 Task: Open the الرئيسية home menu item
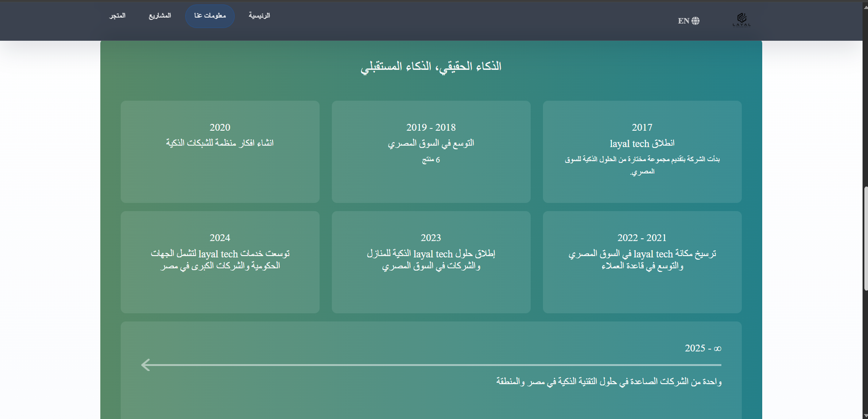click(259, 16)
